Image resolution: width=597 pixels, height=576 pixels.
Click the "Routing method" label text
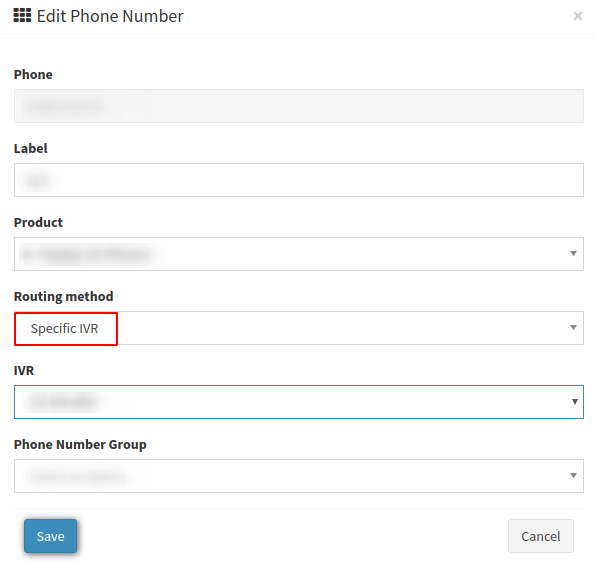tap(64, 297)
